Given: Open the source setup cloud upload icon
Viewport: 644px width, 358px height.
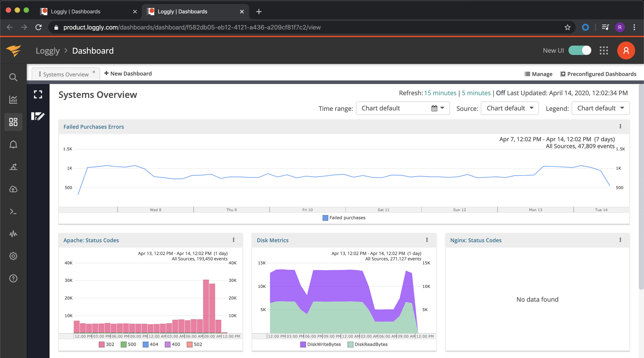Looking at the screenshot, I should tap(13, 189).
